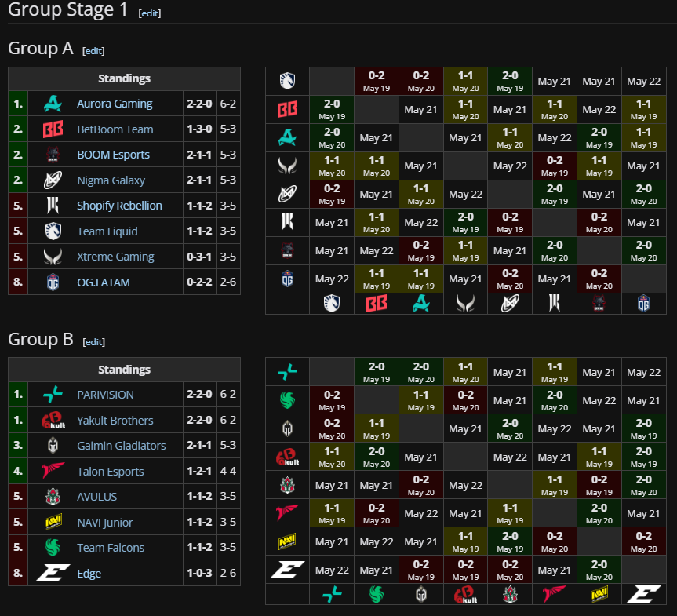Open the PARIVISION team name link

[105, 395]
